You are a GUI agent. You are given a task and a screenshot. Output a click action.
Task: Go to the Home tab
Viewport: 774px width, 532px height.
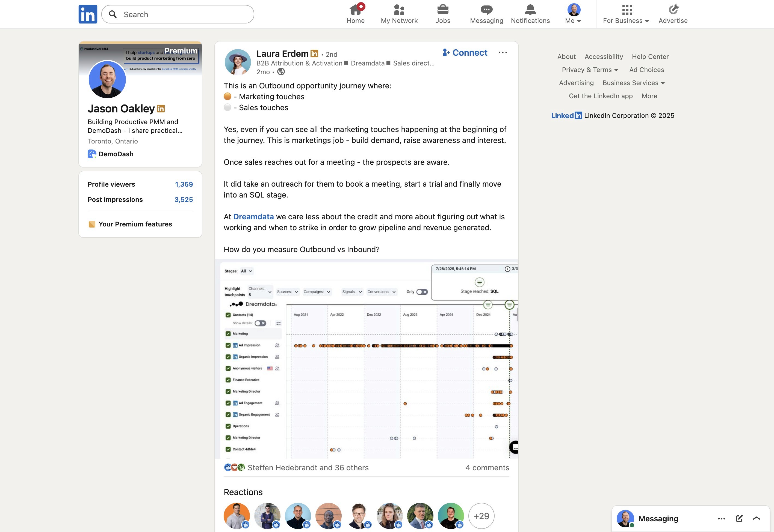[x=355, y=14]
